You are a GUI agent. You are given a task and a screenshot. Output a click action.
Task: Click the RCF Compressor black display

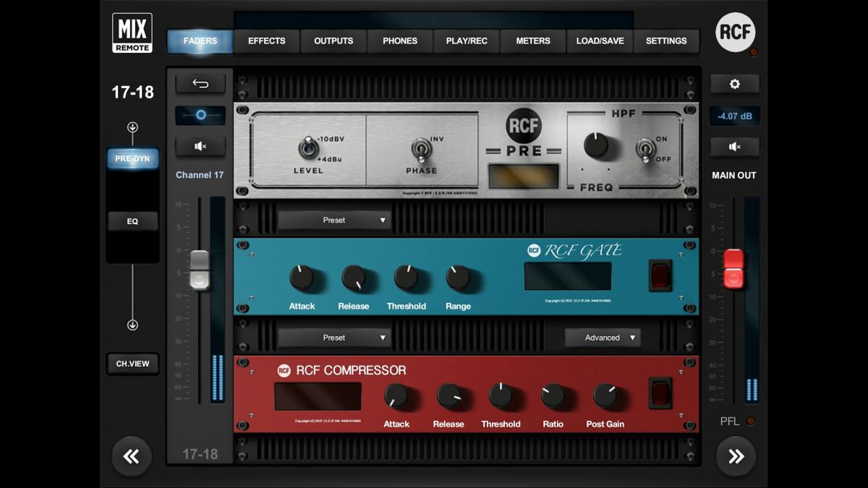click(x=318, y=396)
